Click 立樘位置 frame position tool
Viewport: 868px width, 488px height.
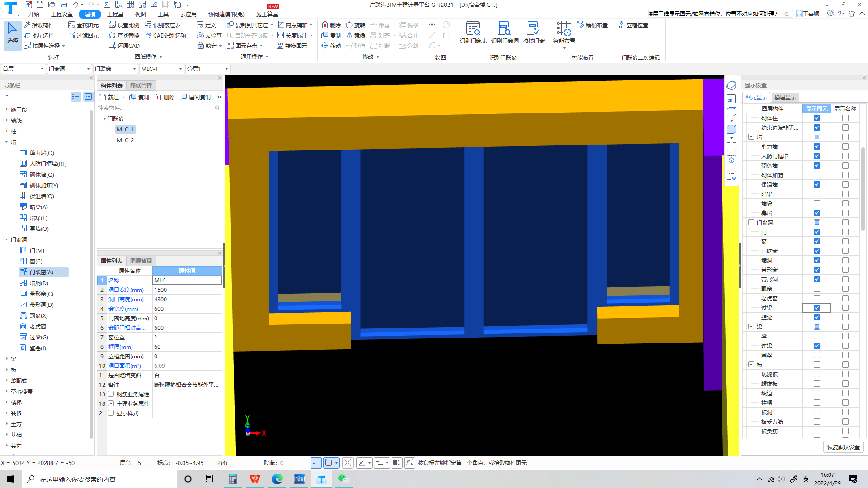point(633,25)
